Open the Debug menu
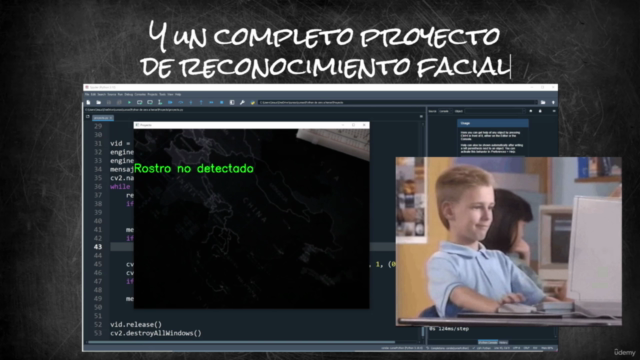Image resolution: width=640 pixels, height=360 pixels. (x=129, y=94)
